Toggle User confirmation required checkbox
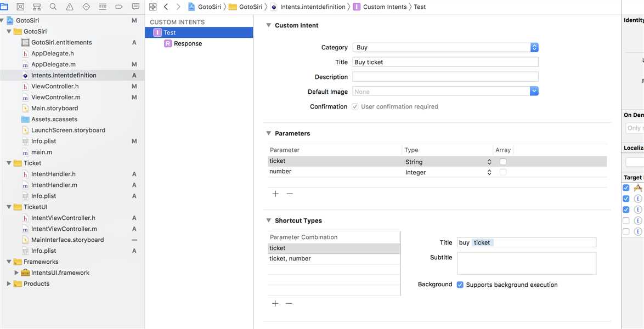Viewport: 644px width, 329px height. (x=355, y=106)
